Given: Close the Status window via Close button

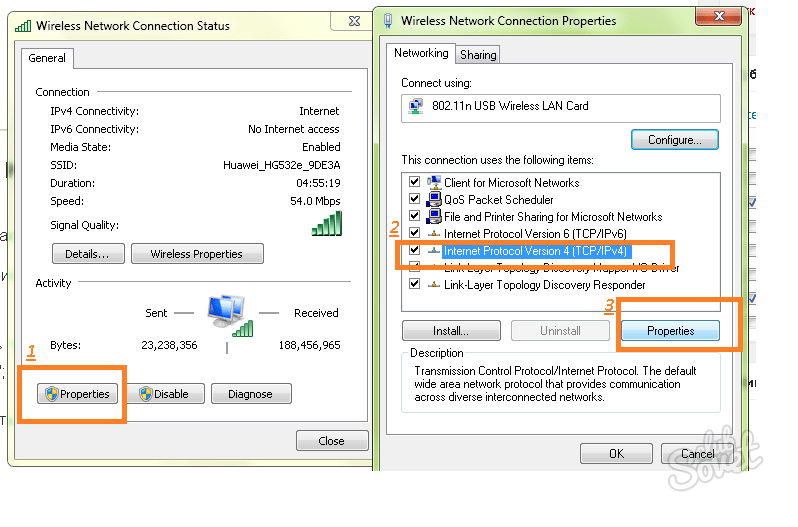Looking at the screenshot, I should coord(332,441).
